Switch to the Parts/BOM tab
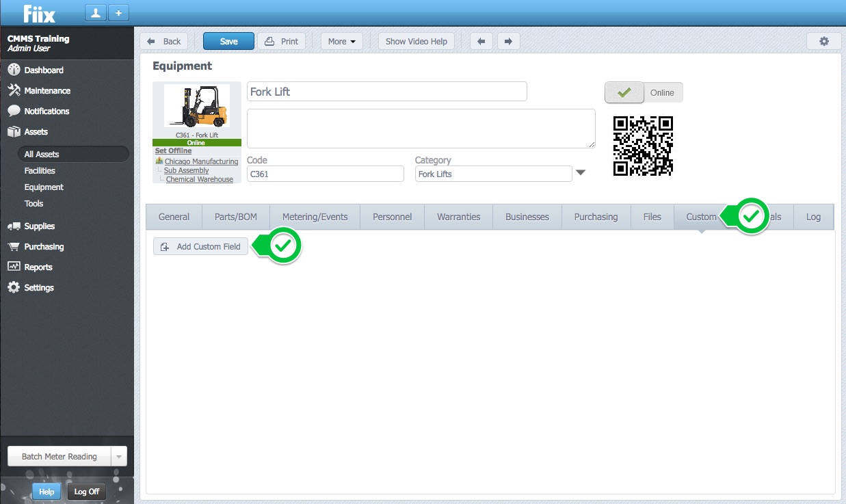 [x=236, y=217]
